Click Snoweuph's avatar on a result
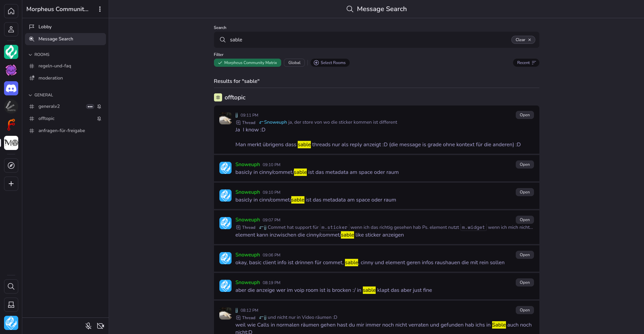This screenshot has height=334, width=644. [225, 168]
